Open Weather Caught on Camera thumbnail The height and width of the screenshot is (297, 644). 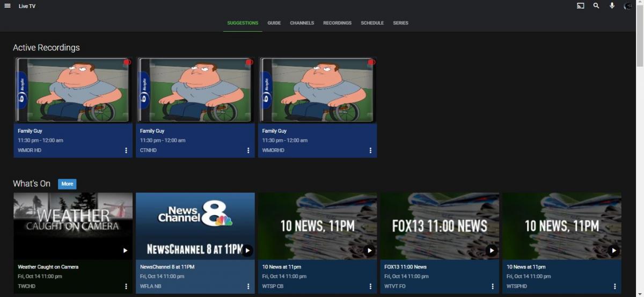(73, 226)
